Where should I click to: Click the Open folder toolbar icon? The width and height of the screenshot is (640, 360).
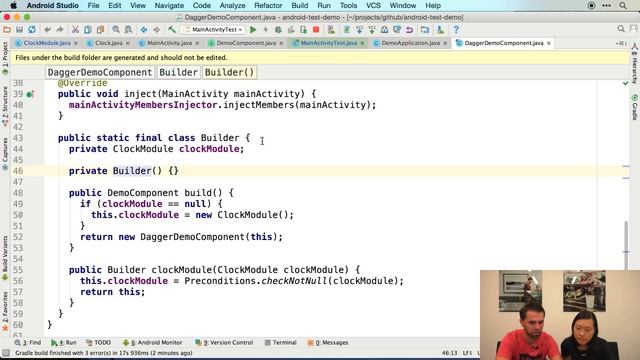7,29
